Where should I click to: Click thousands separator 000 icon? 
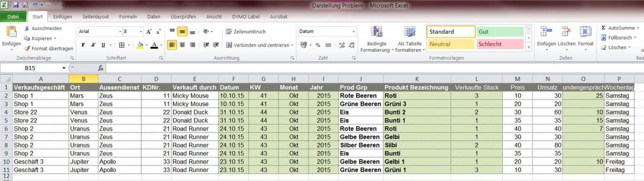click(328, 45)
